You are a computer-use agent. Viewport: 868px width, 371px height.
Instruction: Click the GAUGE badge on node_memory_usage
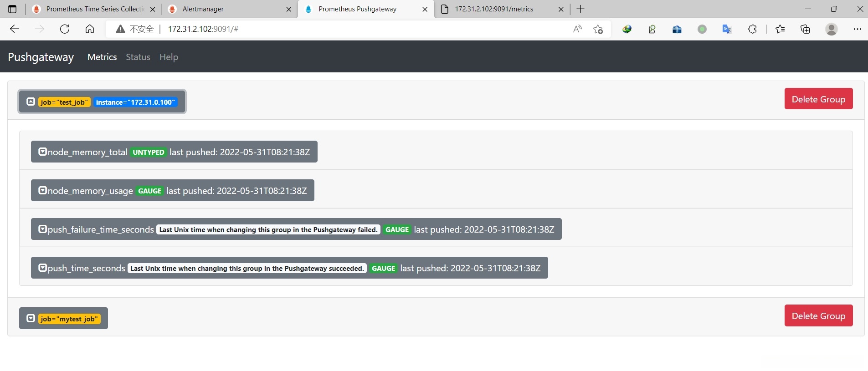coord(150,191)
